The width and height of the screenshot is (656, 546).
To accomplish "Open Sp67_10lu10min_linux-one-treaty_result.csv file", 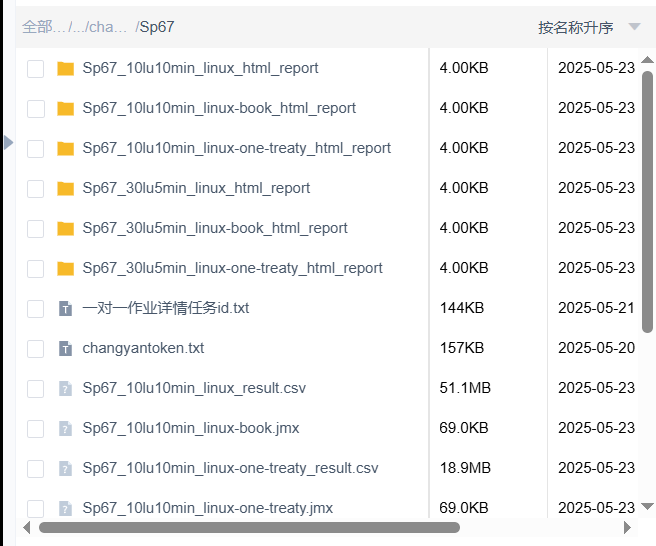I will pyautogui.click(x=230, y=468).
